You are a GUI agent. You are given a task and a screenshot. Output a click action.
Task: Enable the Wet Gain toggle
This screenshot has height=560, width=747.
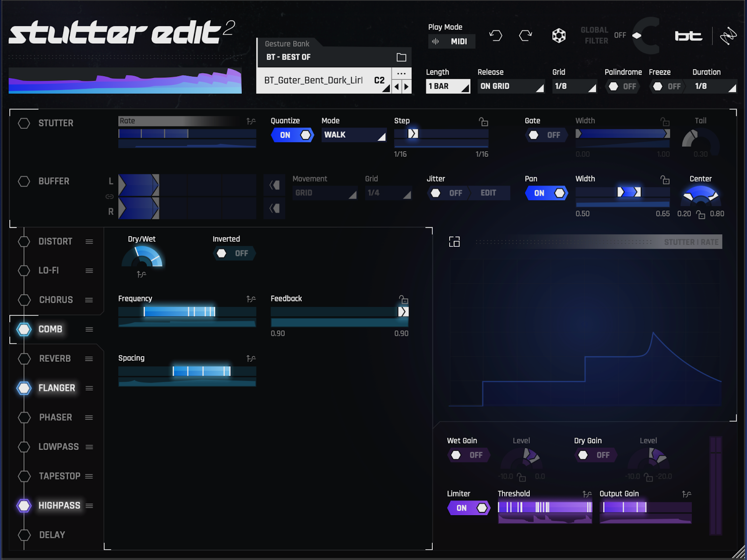[469, 455]
